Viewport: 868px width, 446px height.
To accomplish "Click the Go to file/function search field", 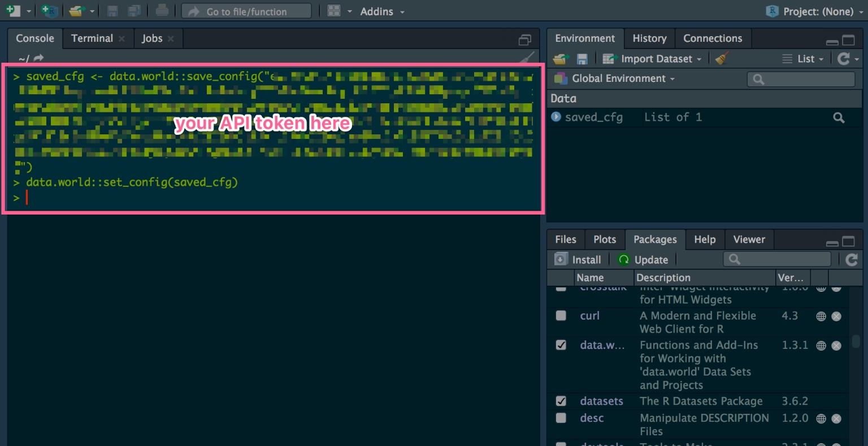I will pyautogui.click(x=246, y=11).
